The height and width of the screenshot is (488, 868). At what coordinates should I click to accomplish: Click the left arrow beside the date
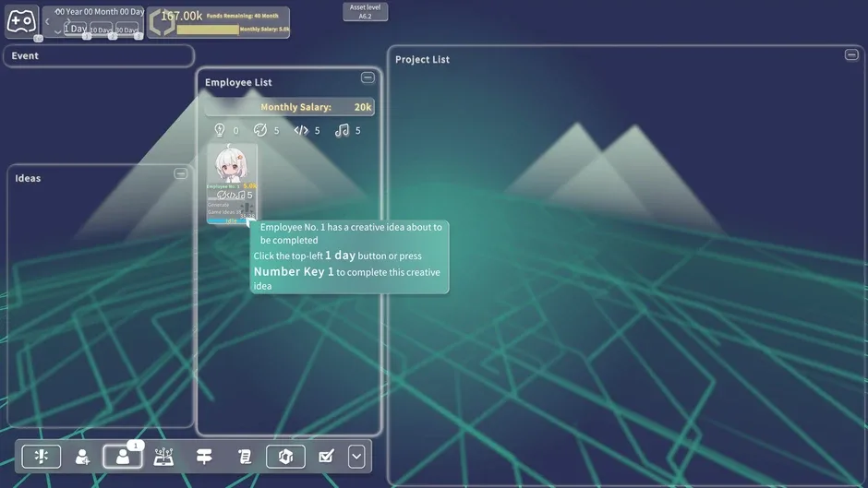tap(47, 21)
